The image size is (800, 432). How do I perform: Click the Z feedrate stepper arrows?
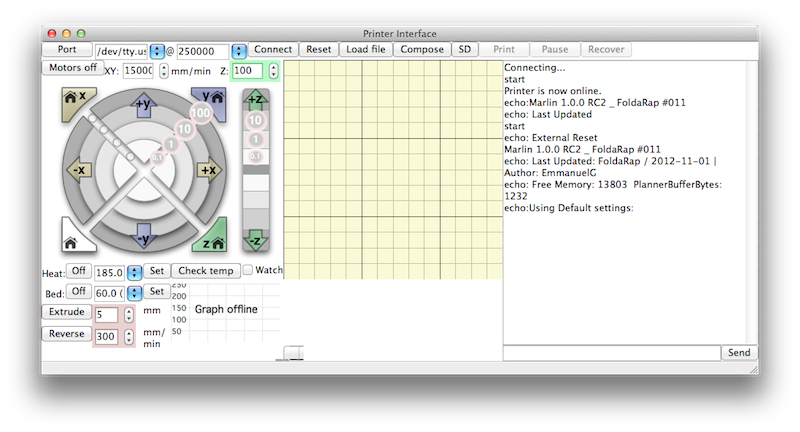tap(272, 71)
